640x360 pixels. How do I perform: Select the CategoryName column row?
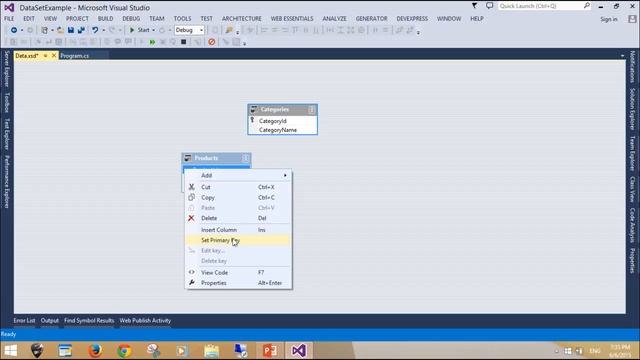[282, 130]
